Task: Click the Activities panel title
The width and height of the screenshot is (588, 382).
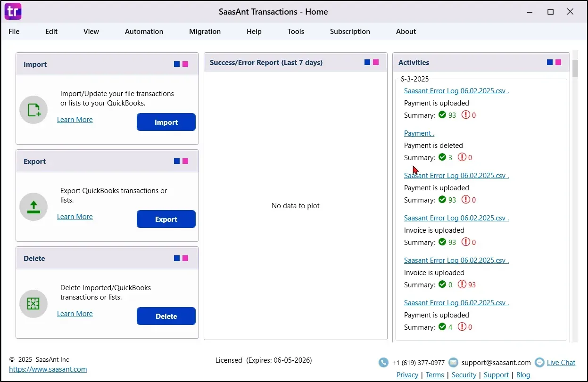Action: click(414, 62)
